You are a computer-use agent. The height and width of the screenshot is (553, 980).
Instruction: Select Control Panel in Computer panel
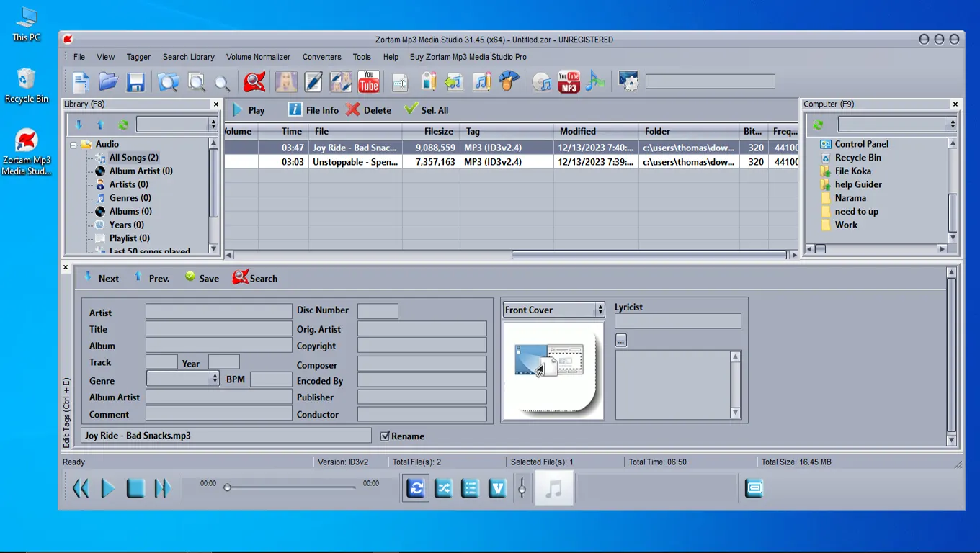(862, 144)
